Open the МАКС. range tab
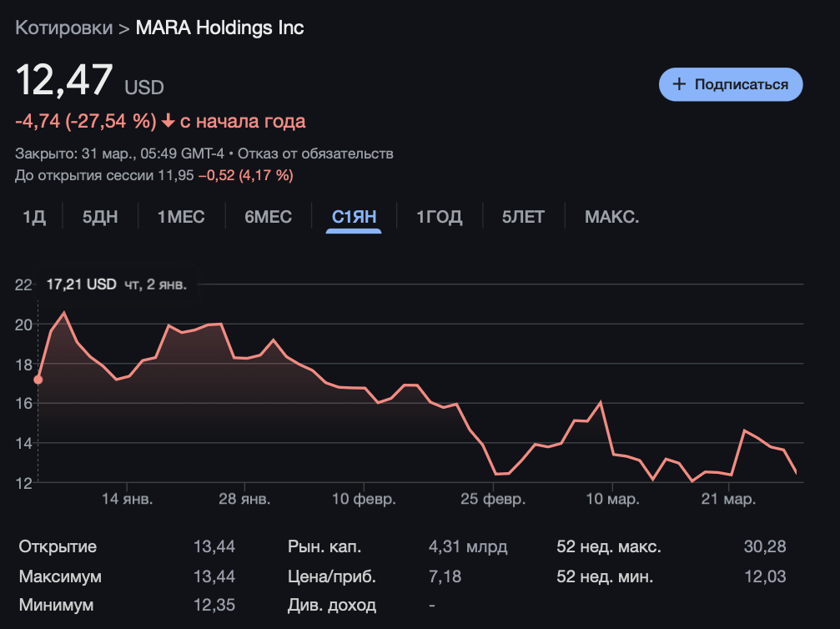 pyautogui.click(x=611, y=217)
